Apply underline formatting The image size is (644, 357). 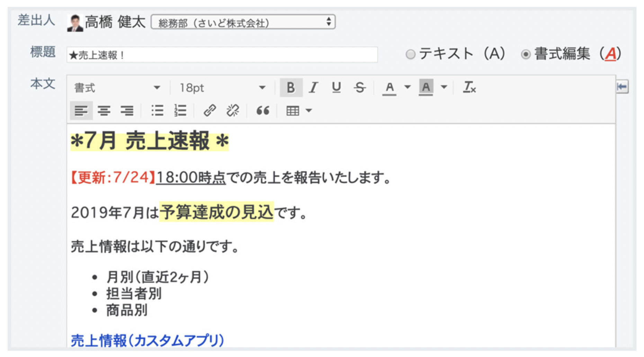coord(336,88)
